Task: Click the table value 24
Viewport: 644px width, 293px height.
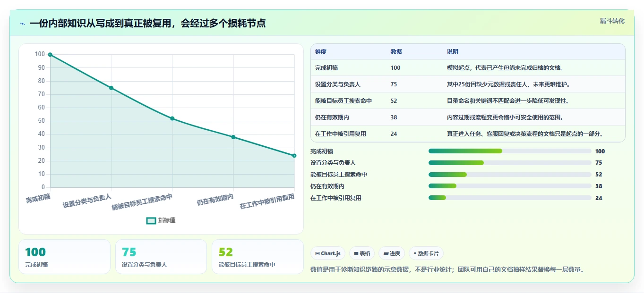Action: (394, 134)
